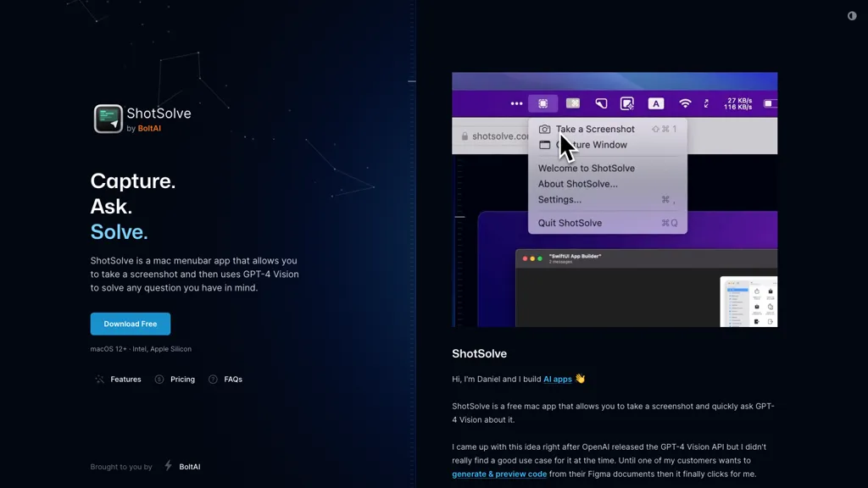Click the ShotSolve product name beside logo
The width and height of the screenshot is (868, 488).
[159, 114]
